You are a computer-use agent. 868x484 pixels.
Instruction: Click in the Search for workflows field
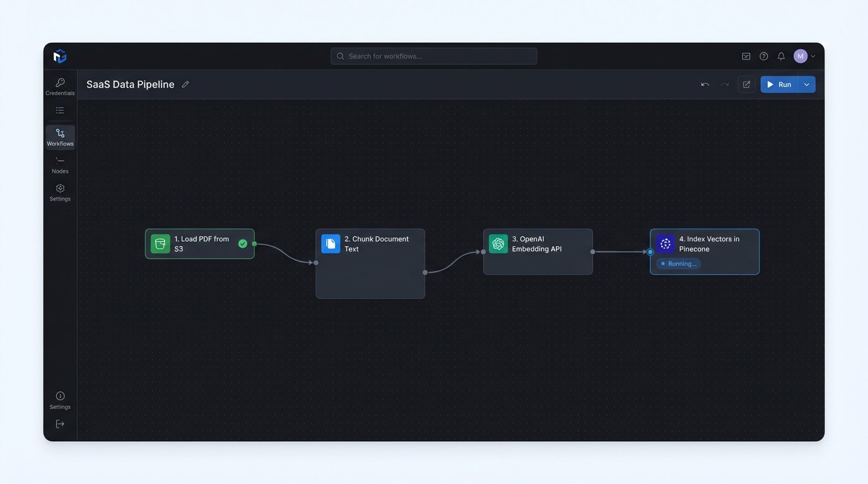(x=434, y=56)
